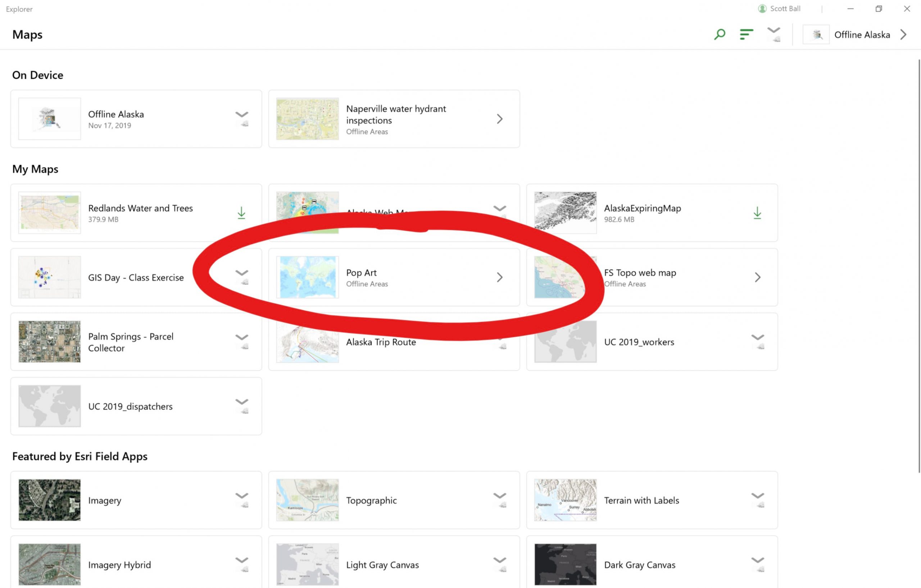Click the Offline Alaska card on device
This screenshot has height=588, width=921.
136,119
